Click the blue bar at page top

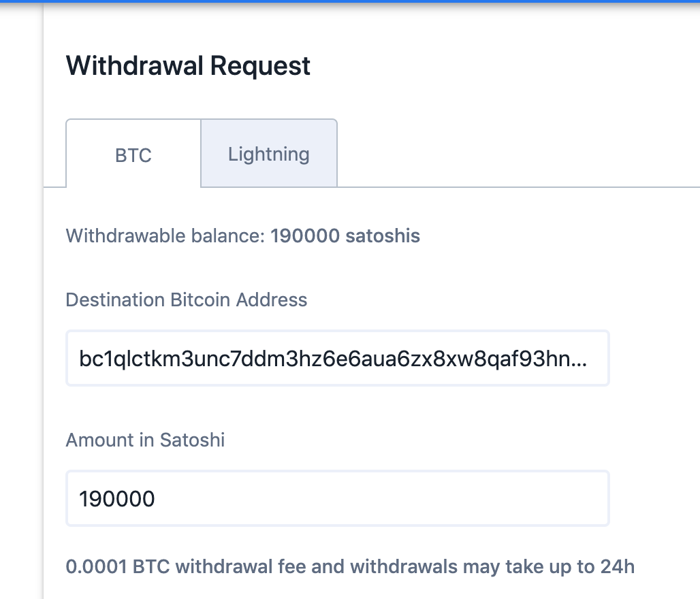pos(350,1)
